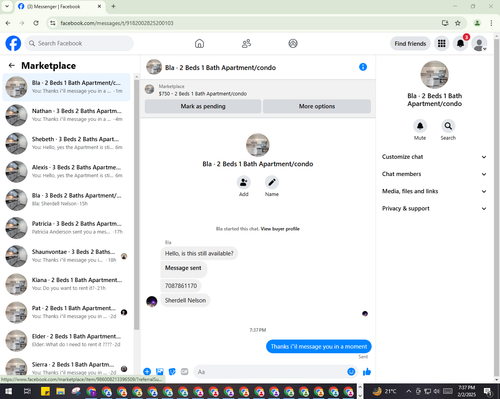Screen dimensions: 500x399
Task: Bookmark this page with the star icon
Action: click(458, 23)
